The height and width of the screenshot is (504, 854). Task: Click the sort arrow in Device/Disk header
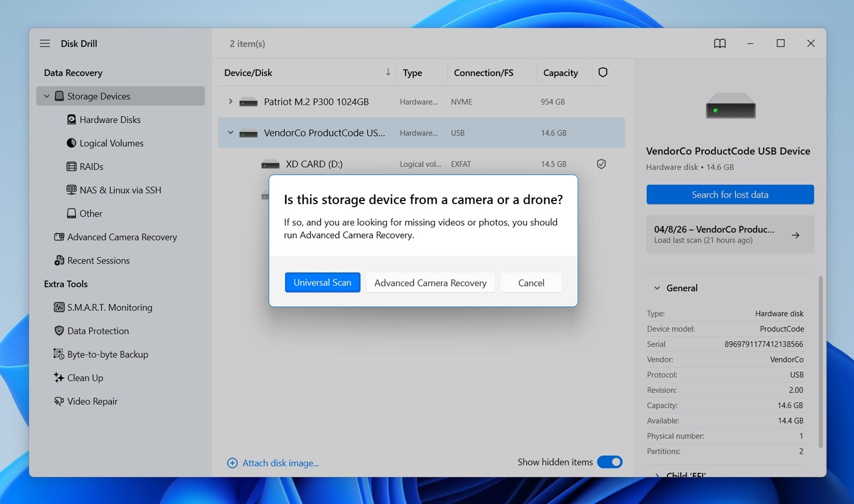[388, 72]
